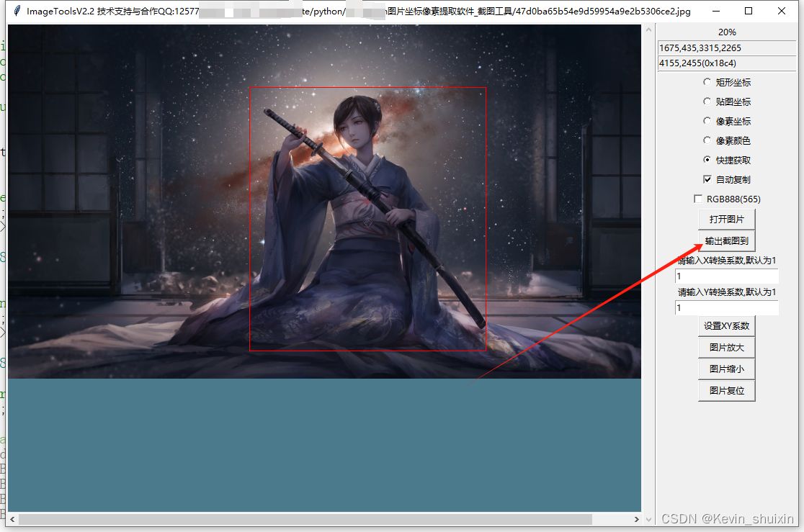804x532 pixels.
Task: Maximize the ImageTools window
Action: [749, 11]
